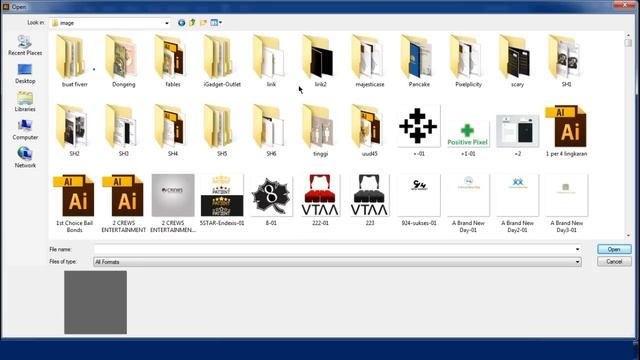Select the tinggi folder

point(320,131)
